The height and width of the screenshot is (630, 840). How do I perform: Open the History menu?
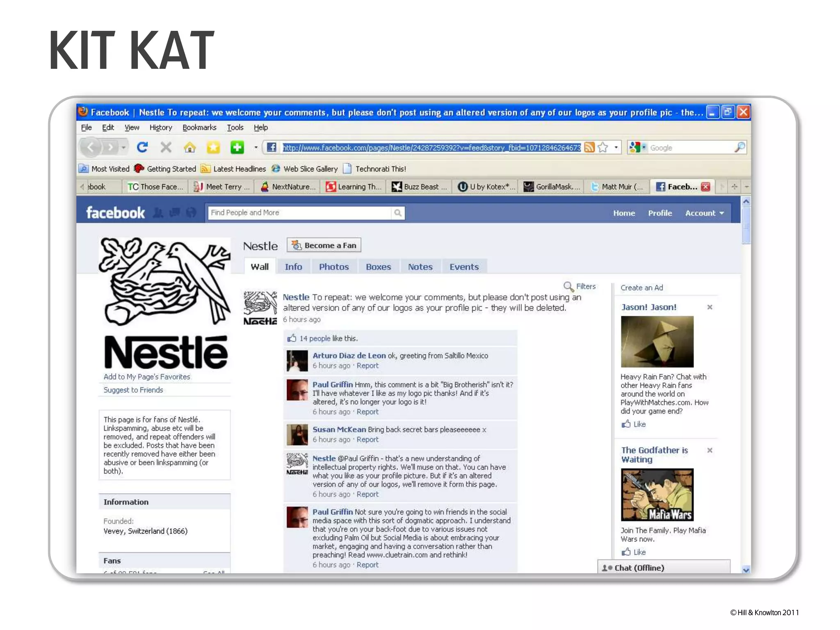click(x=160, y=128)
